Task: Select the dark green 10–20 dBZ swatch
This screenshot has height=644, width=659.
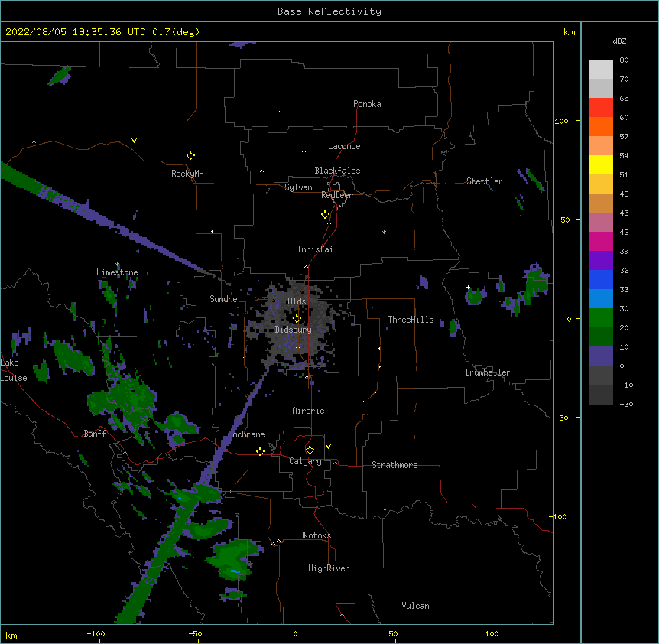Action: click(601, 337)
